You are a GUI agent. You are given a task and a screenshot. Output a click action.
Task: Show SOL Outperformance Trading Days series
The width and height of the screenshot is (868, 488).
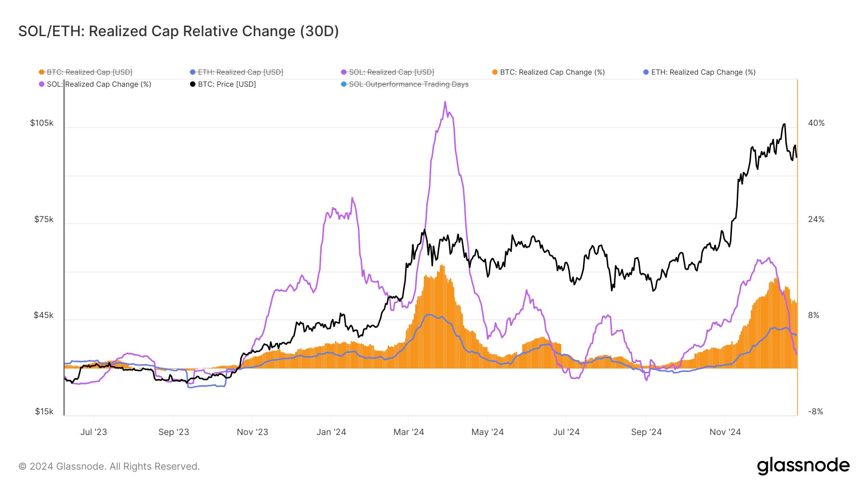click(x=405, y=84)
